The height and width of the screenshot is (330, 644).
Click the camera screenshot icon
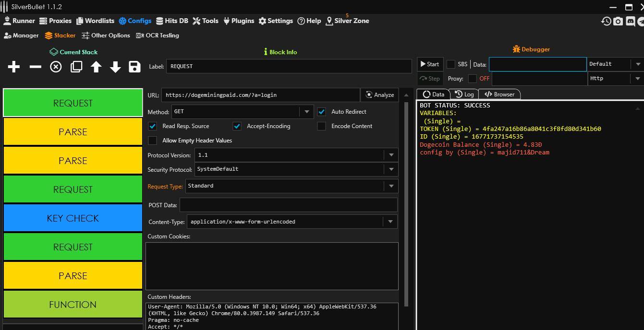click(618, 21)
